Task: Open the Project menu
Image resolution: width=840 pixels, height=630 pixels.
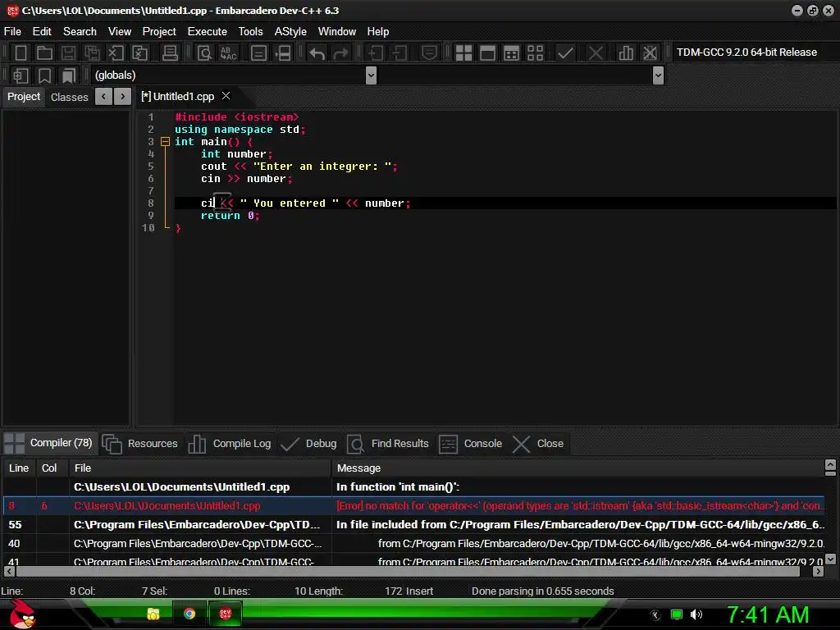Action: [x=159, y=32]
